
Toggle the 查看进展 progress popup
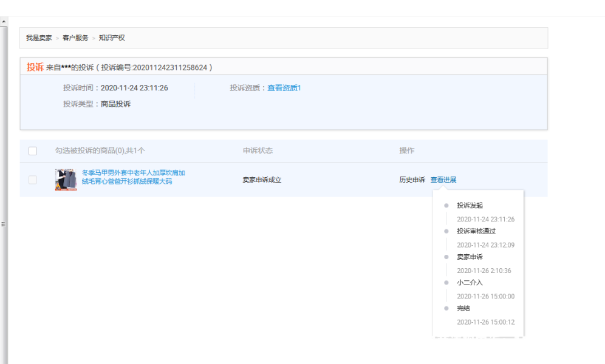pos(443,180)
